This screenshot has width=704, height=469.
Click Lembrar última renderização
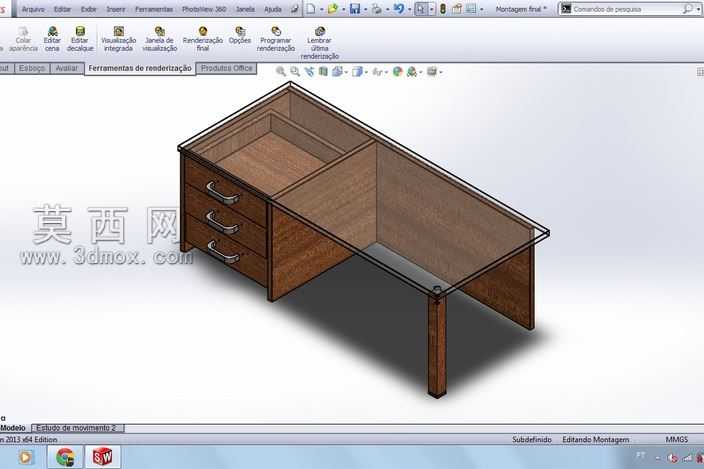tap(320, 43)
